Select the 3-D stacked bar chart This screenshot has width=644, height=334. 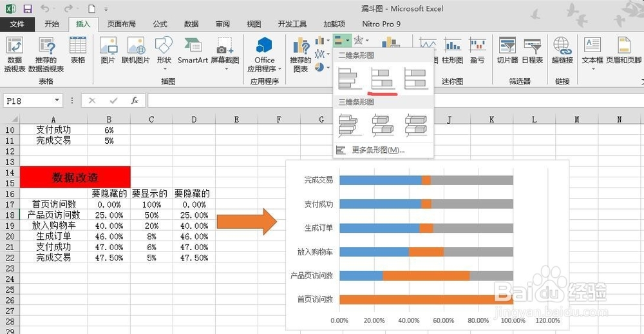tap(383, 126)
